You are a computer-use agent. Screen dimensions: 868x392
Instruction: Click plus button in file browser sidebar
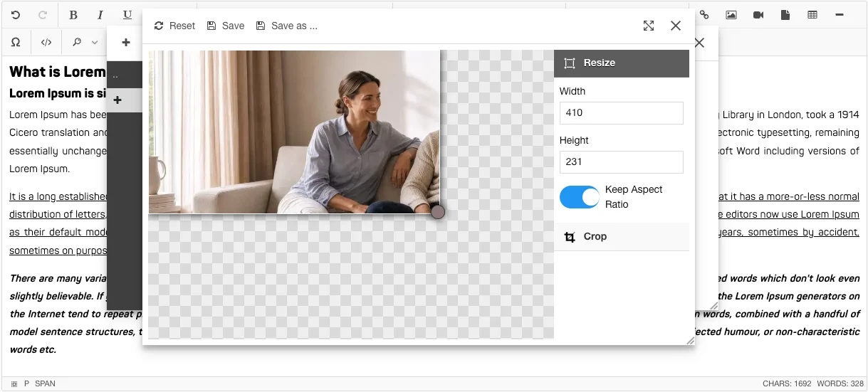tap(117, 100)
